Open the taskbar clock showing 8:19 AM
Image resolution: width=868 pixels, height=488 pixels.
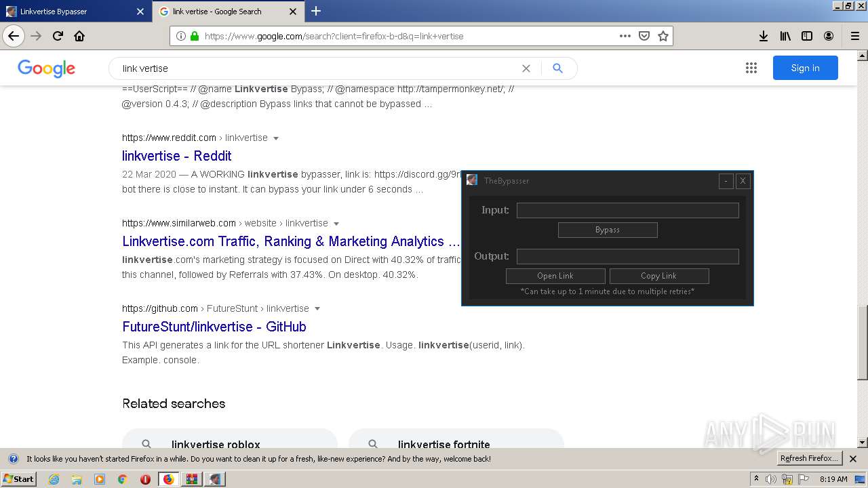coord(833,479)
